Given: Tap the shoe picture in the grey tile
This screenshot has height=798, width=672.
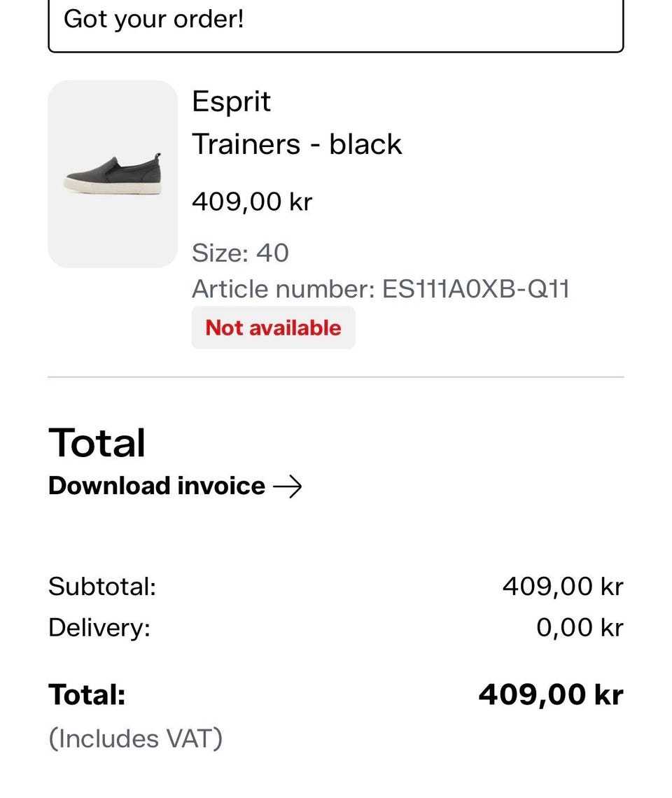Looking at the screenshot, I should 113,174.
